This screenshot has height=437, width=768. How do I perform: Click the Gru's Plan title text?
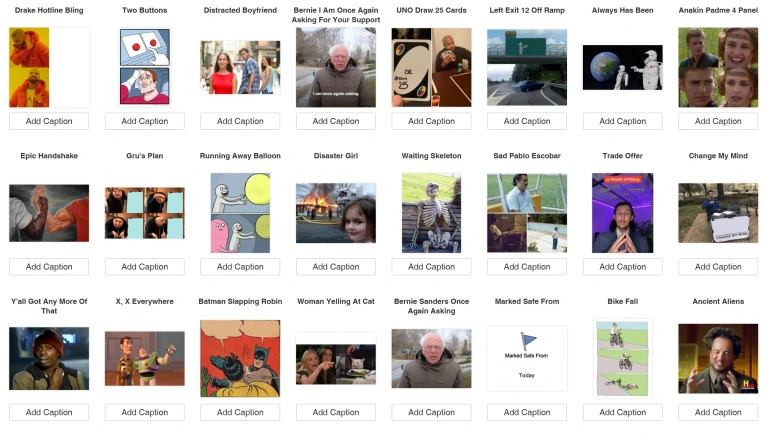(144, 155)
